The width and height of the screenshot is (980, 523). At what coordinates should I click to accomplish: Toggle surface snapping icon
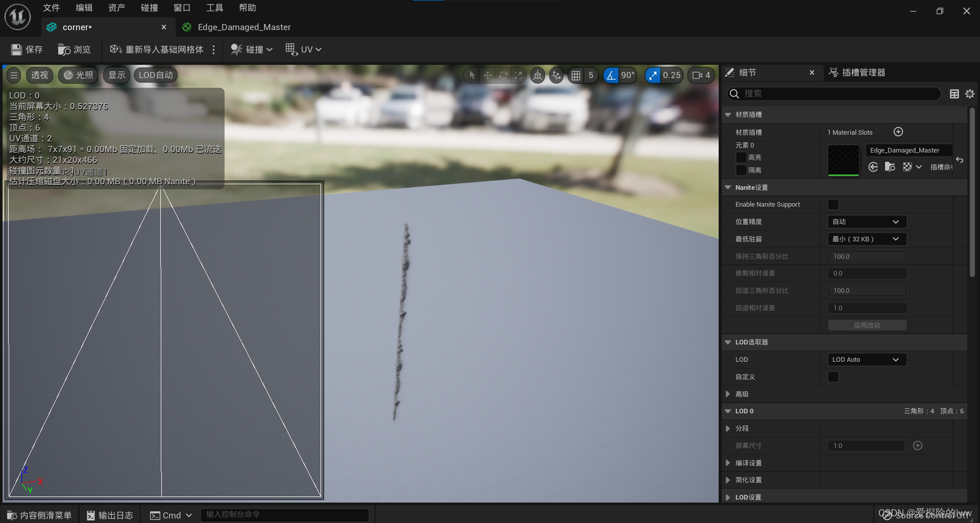556,76
